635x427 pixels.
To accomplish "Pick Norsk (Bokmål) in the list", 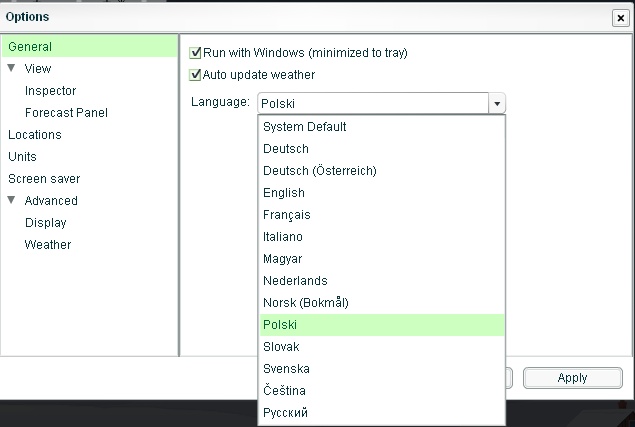I will pyautogui.click(x=382, y=303).
